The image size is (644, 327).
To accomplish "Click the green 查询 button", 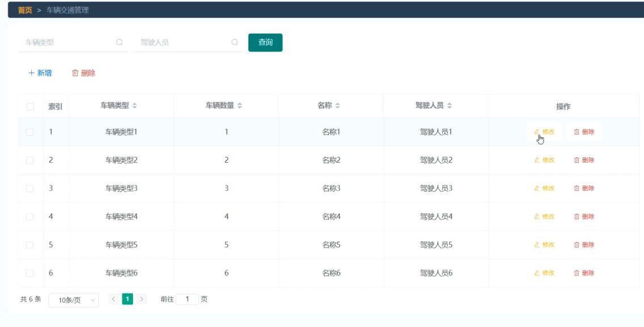I will click(x=266, y=43).
